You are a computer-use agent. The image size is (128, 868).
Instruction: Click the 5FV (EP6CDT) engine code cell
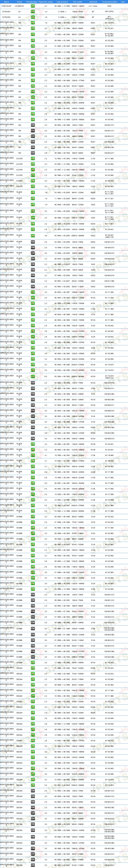coord(110,18)
